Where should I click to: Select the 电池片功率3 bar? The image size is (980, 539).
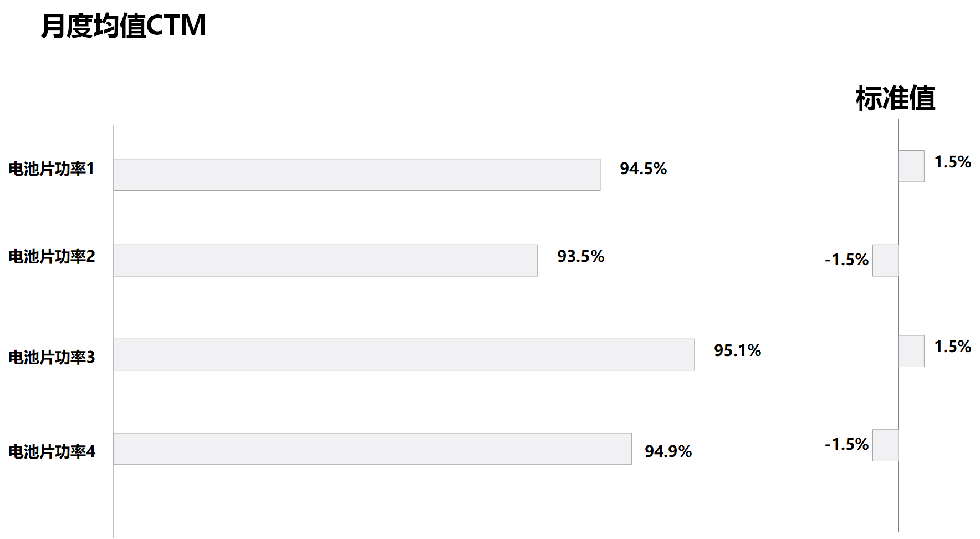tap(404, 354)
